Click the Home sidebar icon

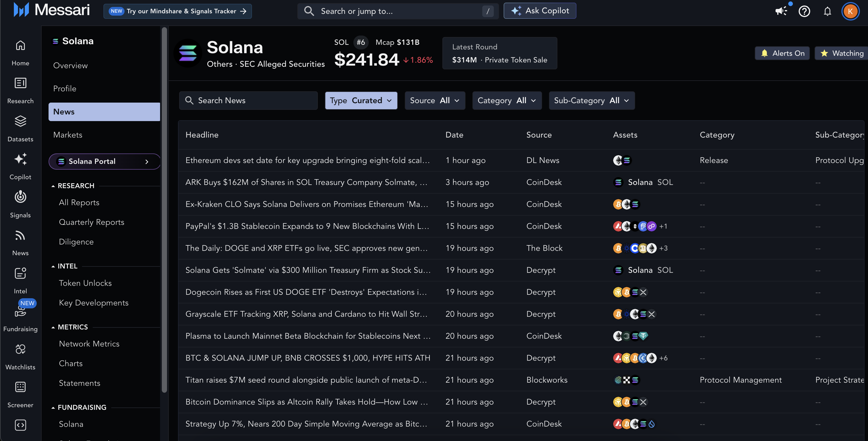pos(20,45)
